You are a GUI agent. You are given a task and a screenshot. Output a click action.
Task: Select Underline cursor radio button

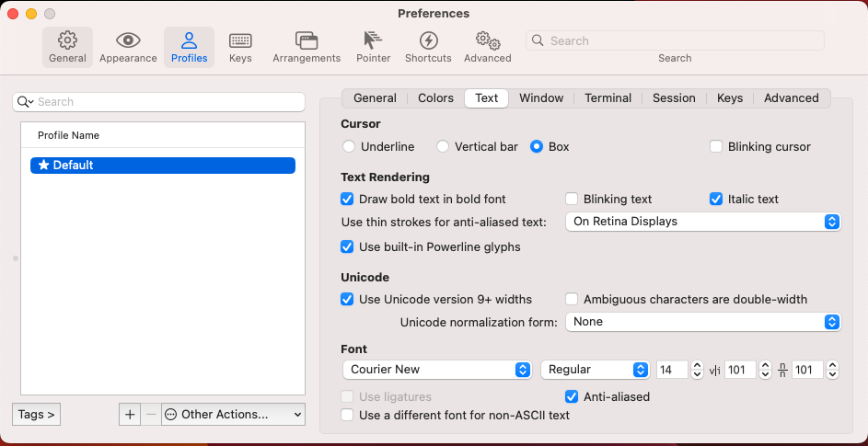(x=349, y=146)
